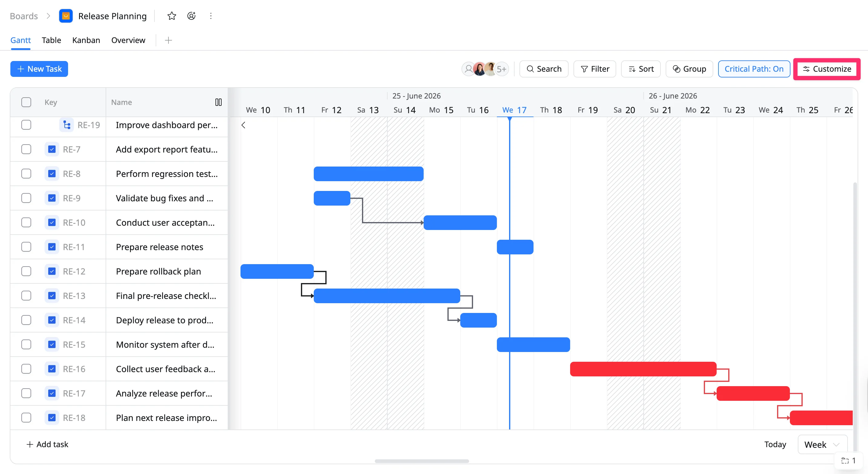Click the New Task button
The image size is (868, 474).
(x=39, y=69)
